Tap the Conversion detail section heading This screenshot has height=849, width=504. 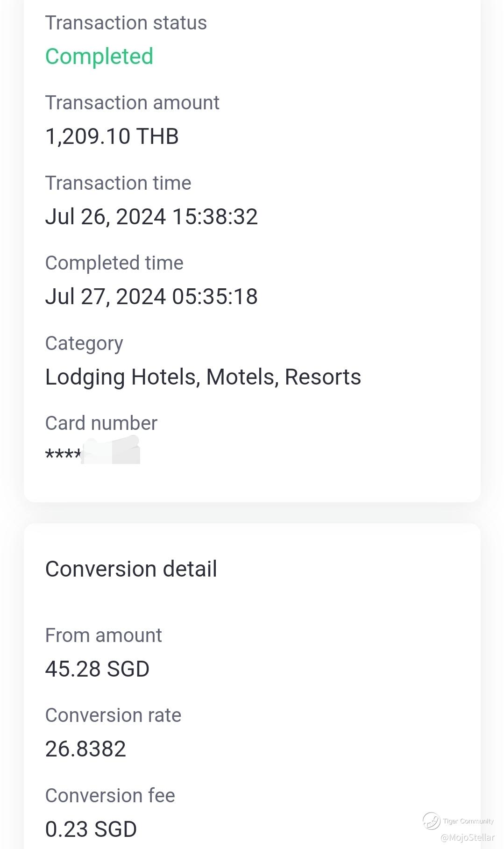pos(131,569)
